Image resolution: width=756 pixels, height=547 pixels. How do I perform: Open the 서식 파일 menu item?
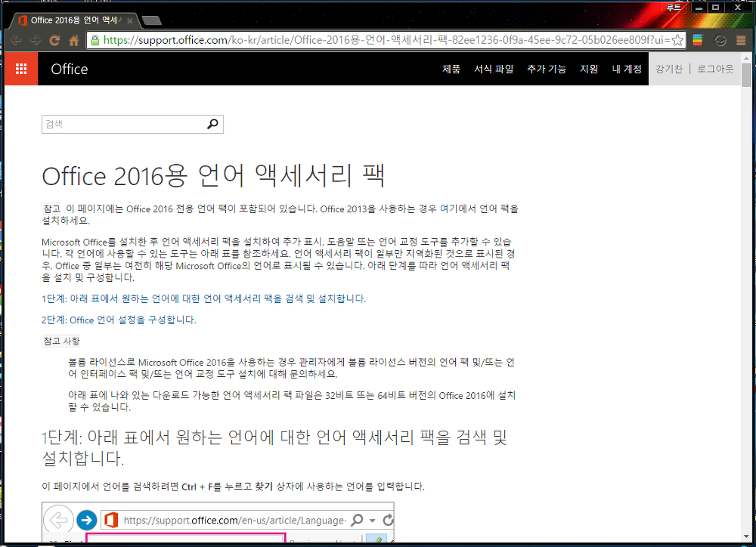point(494,69)
